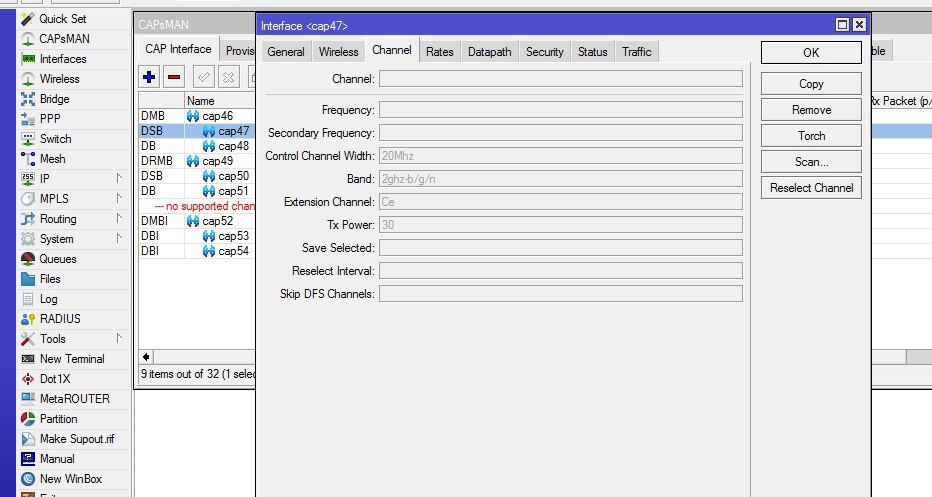Select the cap49 row
932x497 pixels.
[197, 161]
